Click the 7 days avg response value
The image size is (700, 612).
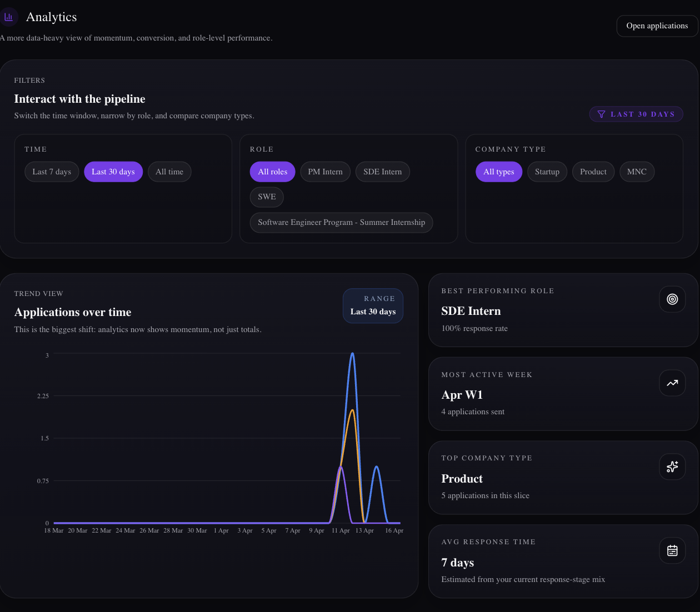tap(458, 563)
